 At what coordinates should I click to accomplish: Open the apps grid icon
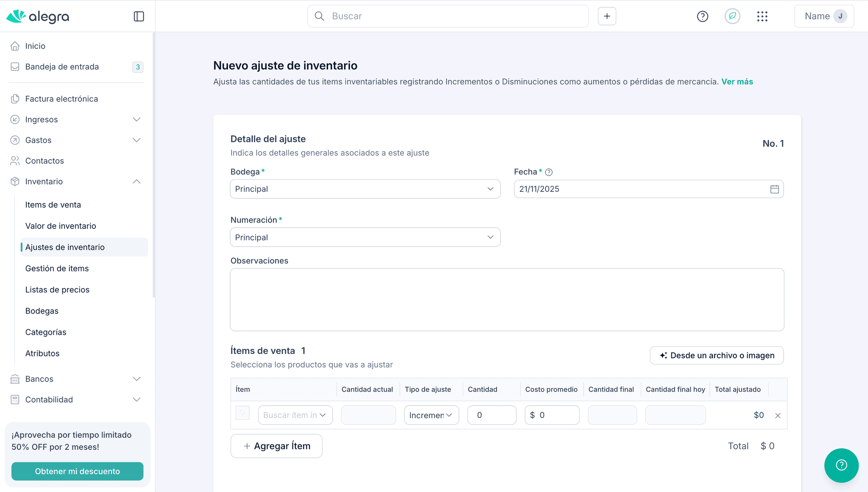(762, 17)
